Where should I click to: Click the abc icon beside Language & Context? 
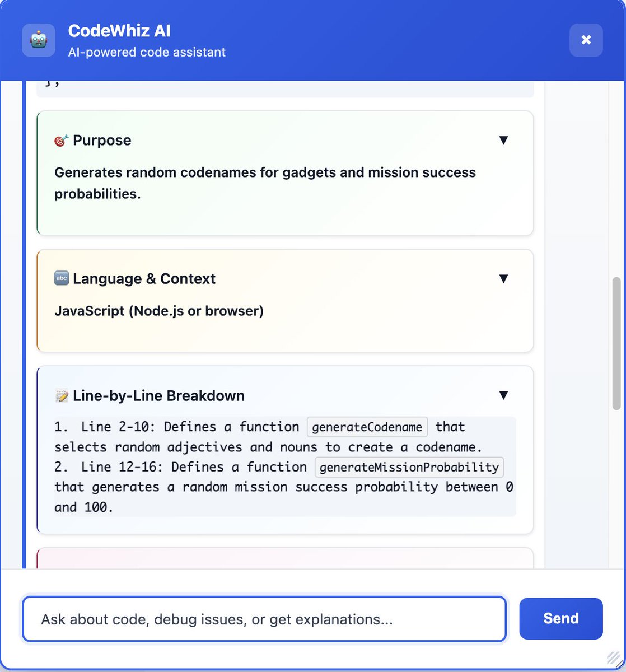point(62,278)
